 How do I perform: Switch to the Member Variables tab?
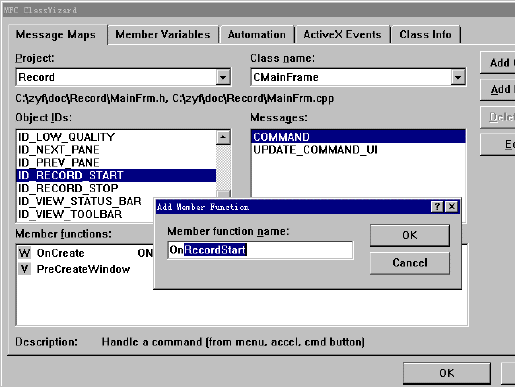(163, 35)
